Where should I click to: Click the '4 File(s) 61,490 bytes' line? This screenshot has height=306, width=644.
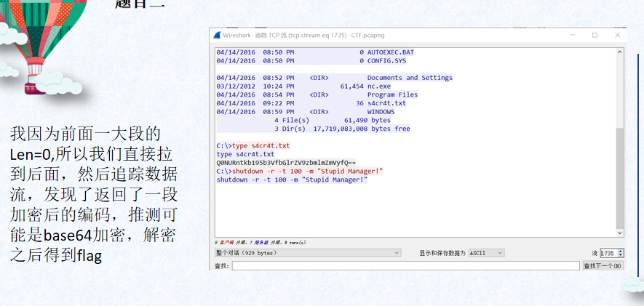point(333,120)
